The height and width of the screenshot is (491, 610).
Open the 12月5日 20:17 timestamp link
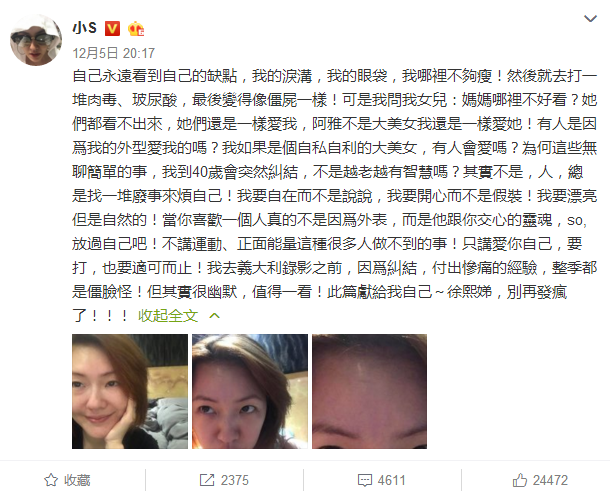(114, 53)
